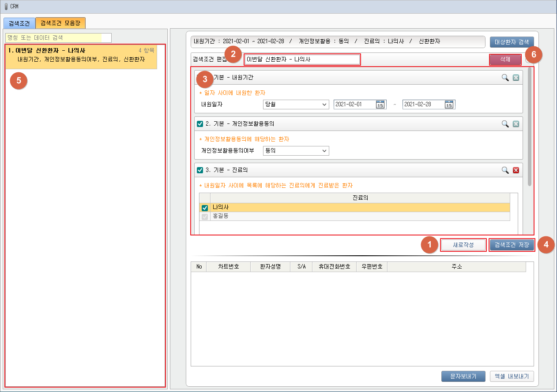
Task: Remove 개인정보활용동의 condition with its X icon
Action: coord(516,124)
